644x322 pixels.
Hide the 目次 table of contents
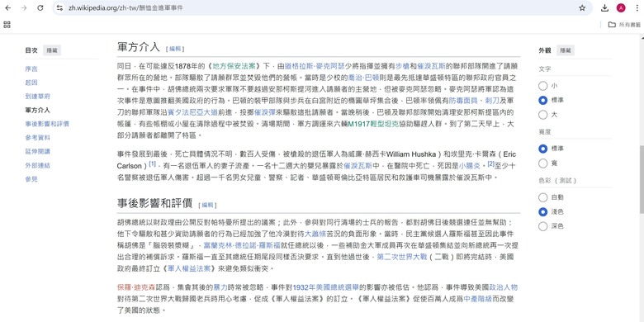coord(52,50)
